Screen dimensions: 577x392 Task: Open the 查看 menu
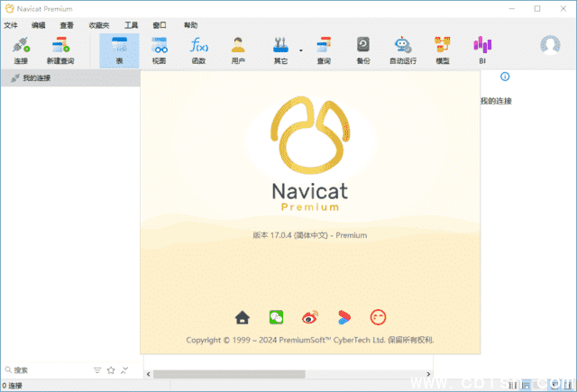[x=67, y=25]
